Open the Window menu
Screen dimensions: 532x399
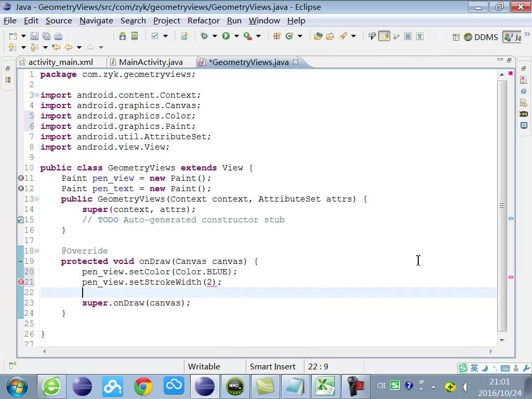[x=264, y=21]
